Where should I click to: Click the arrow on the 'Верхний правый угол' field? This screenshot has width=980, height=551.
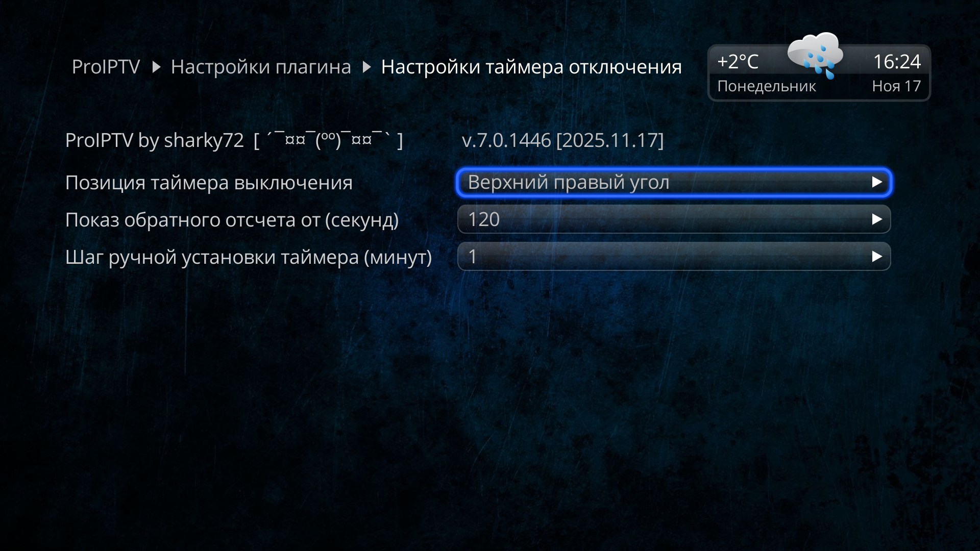(x=877, y=182)
